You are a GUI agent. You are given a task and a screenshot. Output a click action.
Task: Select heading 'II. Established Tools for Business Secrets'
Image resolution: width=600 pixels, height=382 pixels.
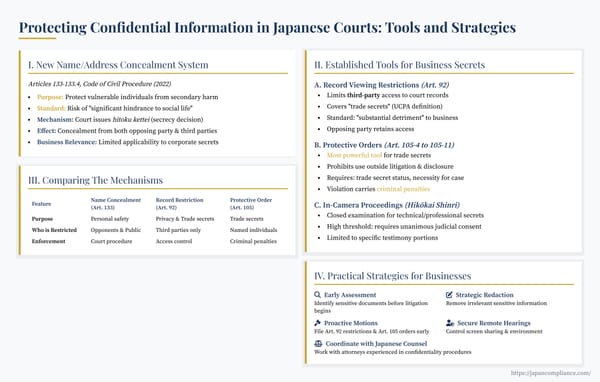pos(399,65)
